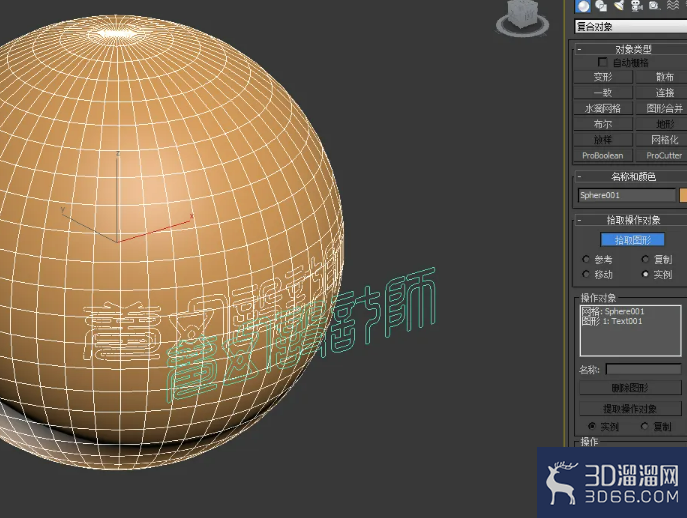Select the 网格: Sphere001 operand entry
The width and height of the screenshot is (687, 518).
tap(613, 311)
